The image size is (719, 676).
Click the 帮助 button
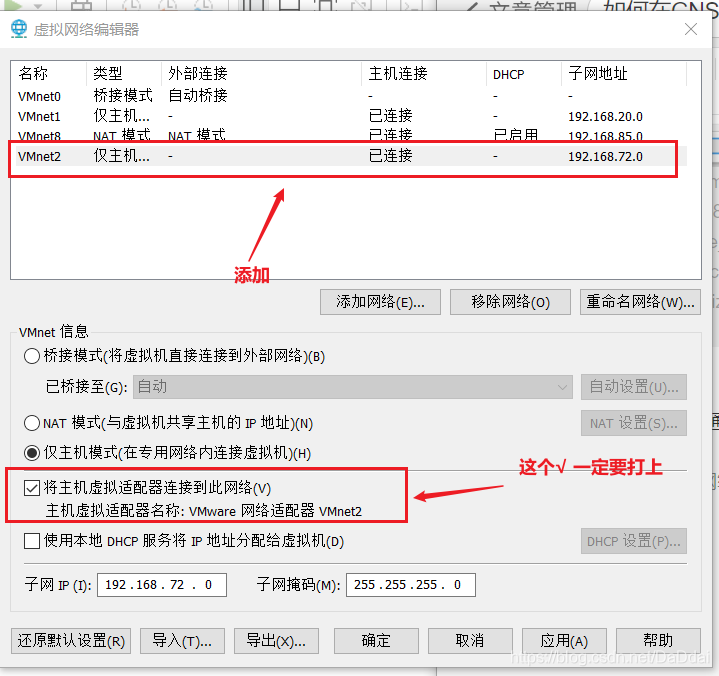coord(658,641)
